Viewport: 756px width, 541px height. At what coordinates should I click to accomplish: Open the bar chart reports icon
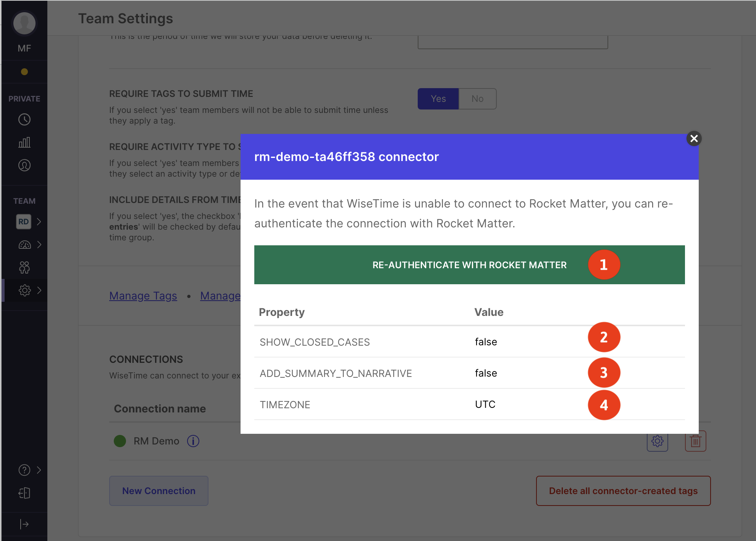24,142
